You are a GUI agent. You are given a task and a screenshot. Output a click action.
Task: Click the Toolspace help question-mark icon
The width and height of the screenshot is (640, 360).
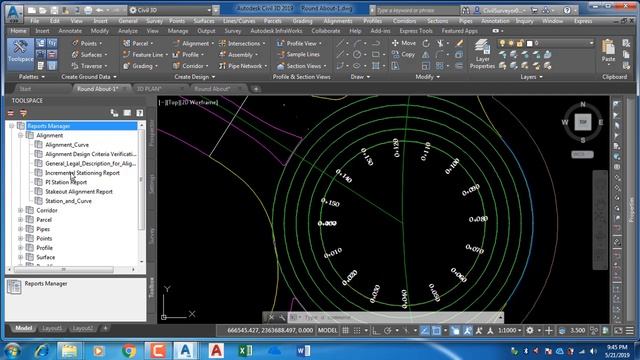(x=140, y=113)
